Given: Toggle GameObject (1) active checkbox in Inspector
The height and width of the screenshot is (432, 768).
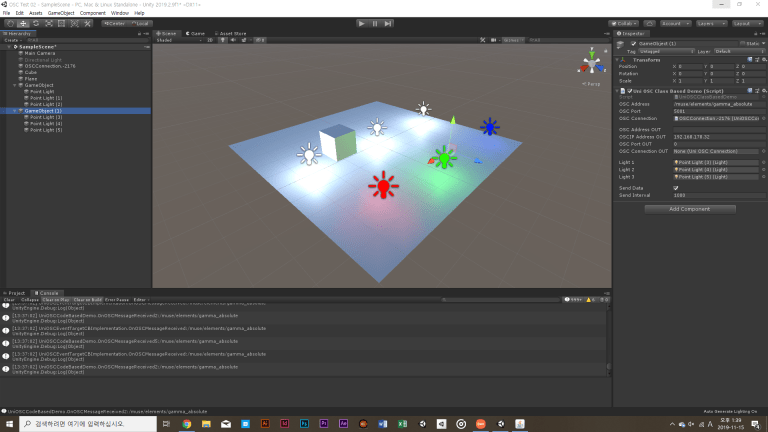Looking at the screenshot, I should (631, 43).
